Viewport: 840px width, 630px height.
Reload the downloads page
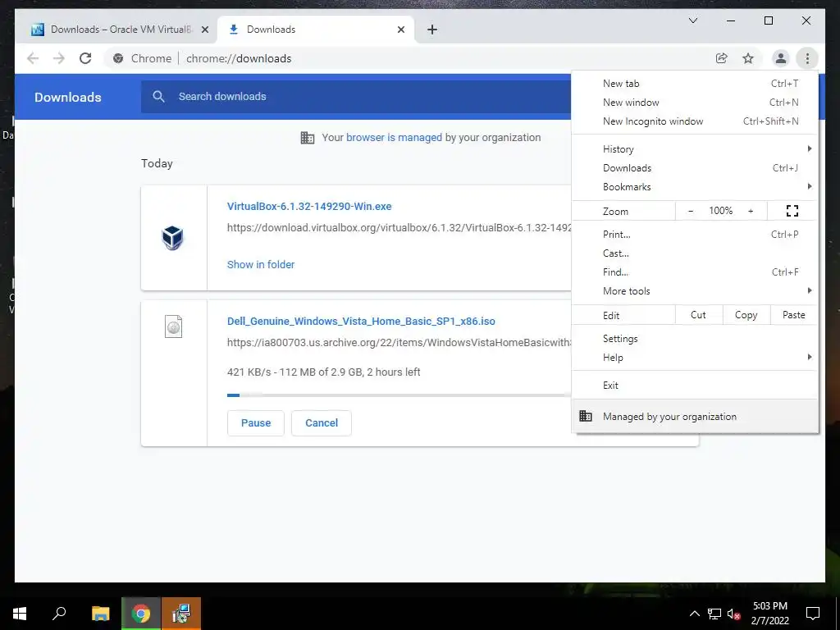[x=85, y=58]
